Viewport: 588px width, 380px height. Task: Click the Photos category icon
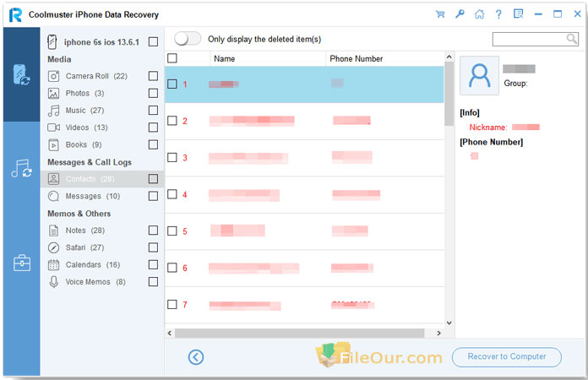(x=53, y=94)
